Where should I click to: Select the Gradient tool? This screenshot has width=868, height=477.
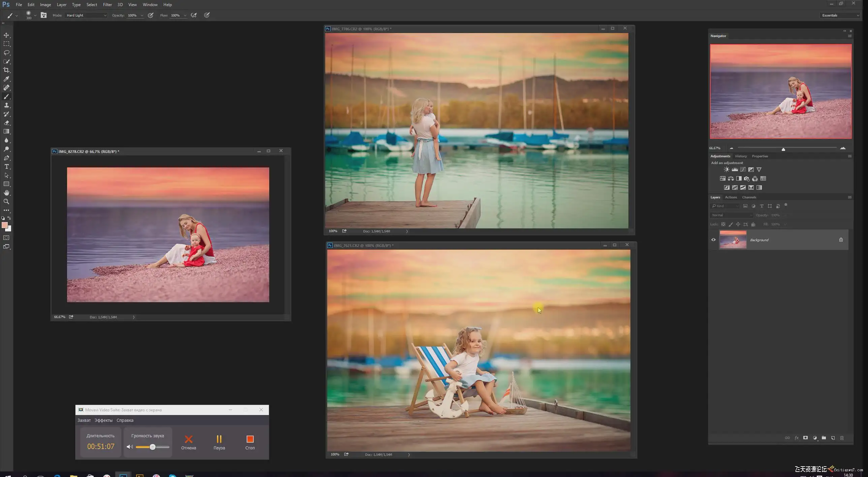(6, 131)
